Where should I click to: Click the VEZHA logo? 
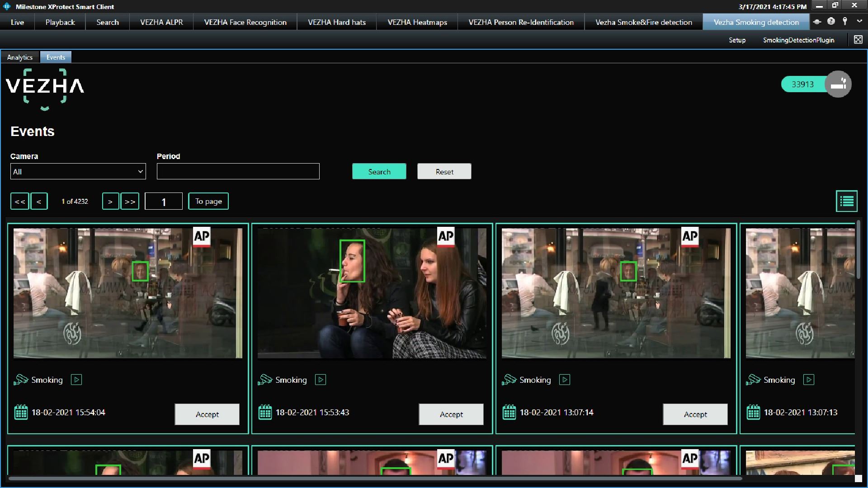(x=45, y=89)
